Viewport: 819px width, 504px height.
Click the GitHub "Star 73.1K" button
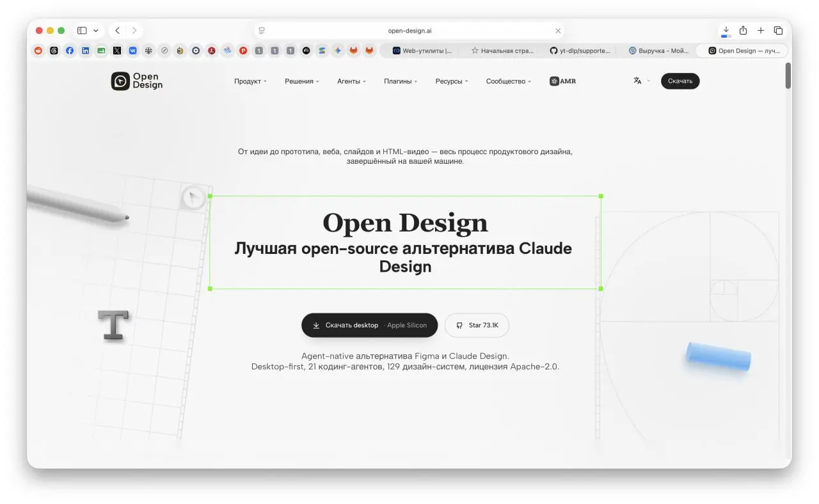(477, 325)
